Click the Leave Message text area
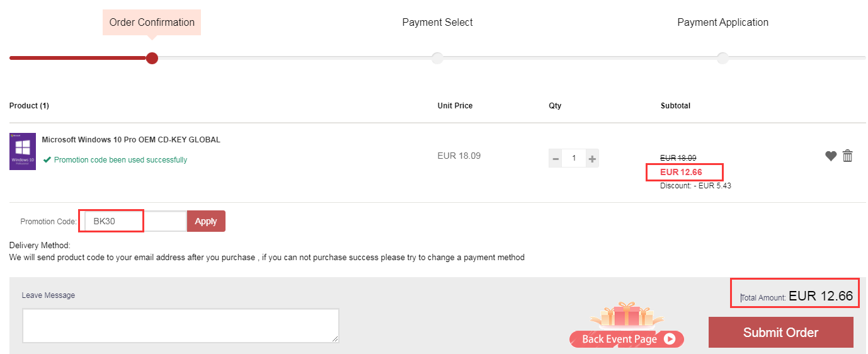Viewport: 868px width, 354px height. [180, 326]
